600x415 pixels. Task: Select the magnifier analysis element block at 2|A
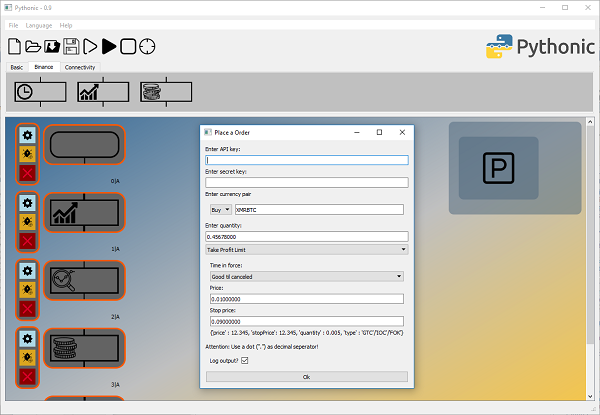pos(84,280)
